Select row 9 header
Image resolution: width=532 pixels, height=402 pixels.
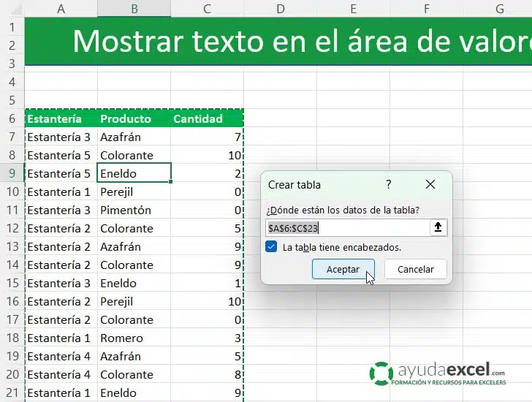(12, 173)
